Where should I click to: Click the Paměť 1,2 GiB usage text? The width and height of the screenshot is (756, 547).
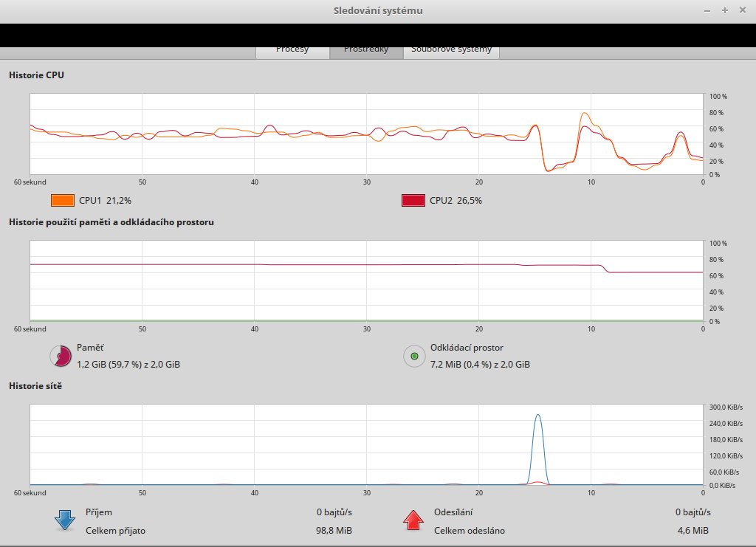click(128, 364)
